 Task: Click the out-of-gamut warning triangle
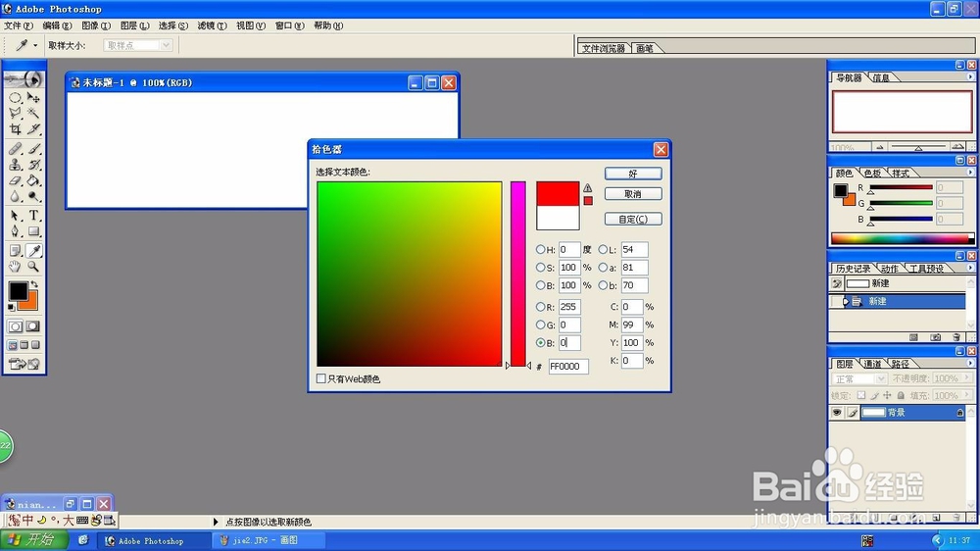pyautogui.click(x=587, y=187)
